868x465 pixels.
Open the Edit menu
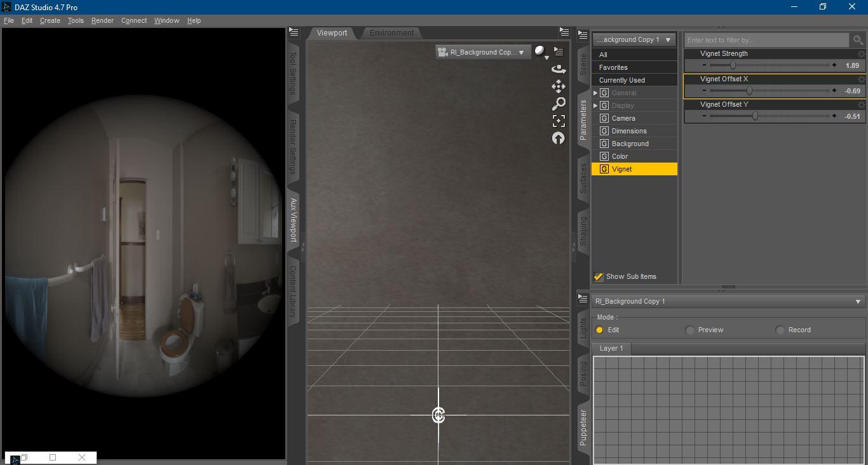click(x=27, y=20)
